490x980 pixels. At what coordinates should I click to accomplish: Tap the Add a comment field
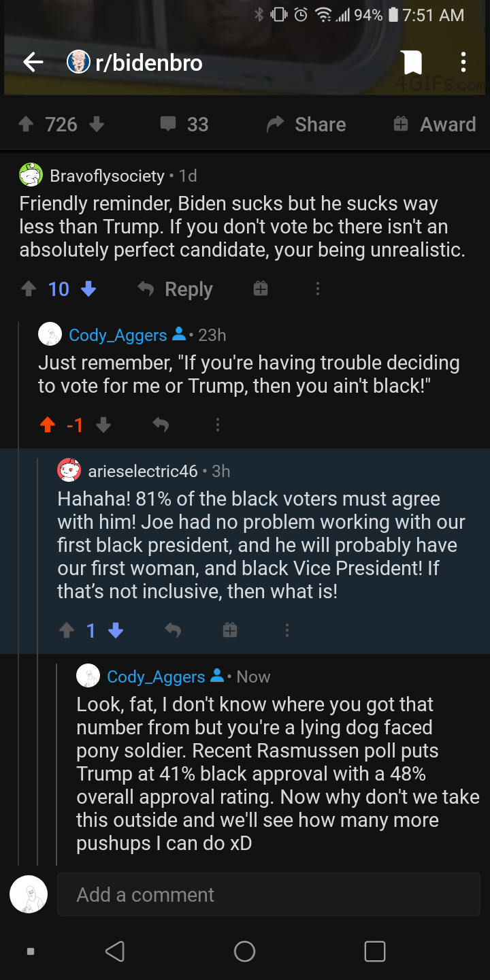(x=268, y=894)
